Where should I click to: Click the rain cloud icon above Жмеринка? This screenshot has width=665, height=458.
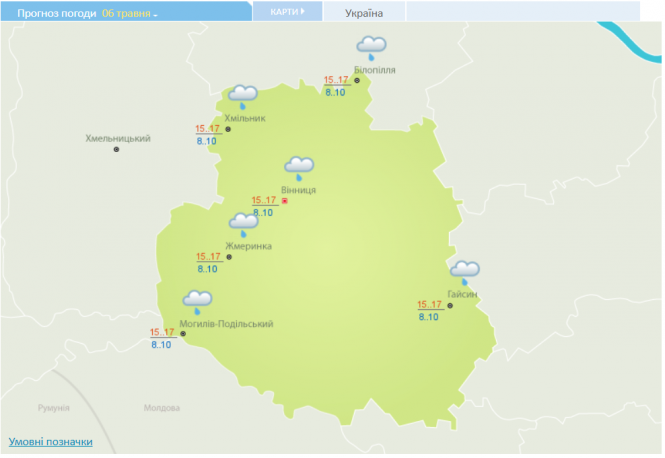click(x=243, y=224)
